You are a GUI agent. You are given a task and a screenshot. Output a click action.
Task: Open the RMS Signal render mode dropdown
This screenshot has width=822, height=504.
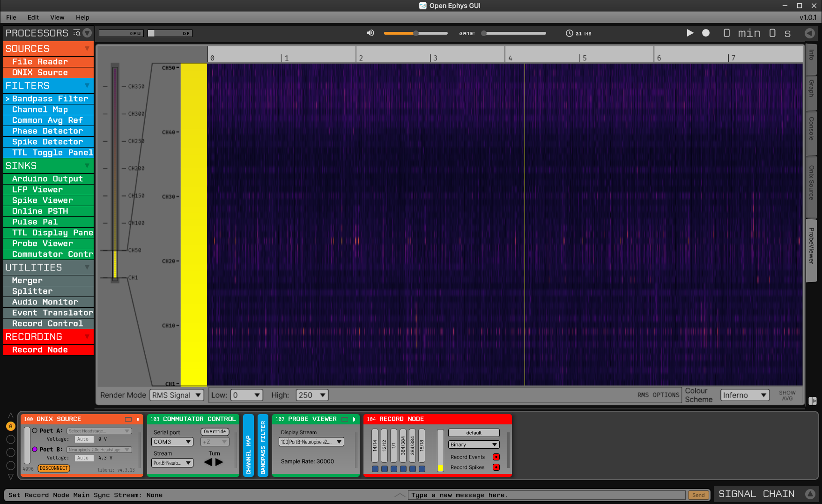[176, 395]
